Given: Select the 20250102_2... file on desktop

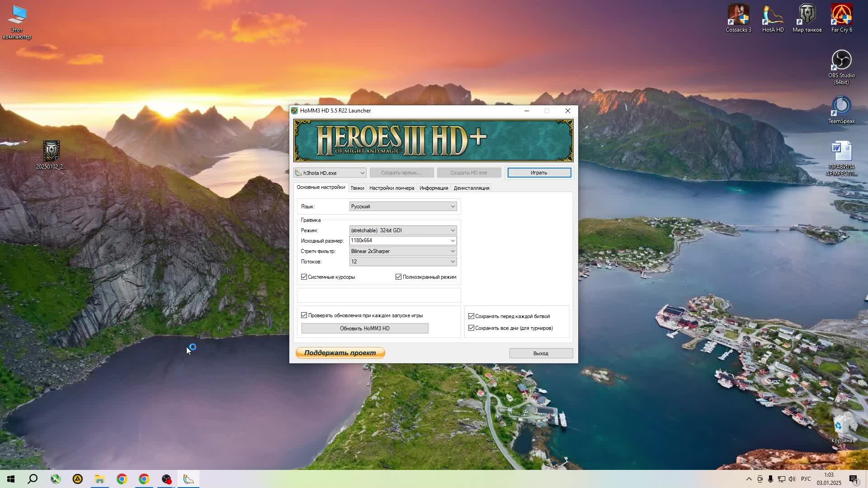Looking at the screenshot, I should coord(52,155).
